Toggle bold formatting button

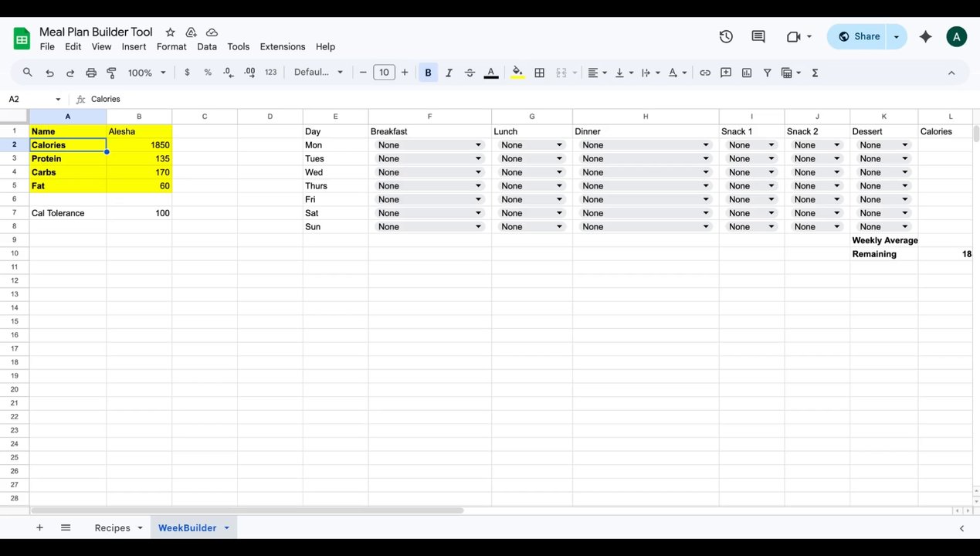[x=428, y=73]
